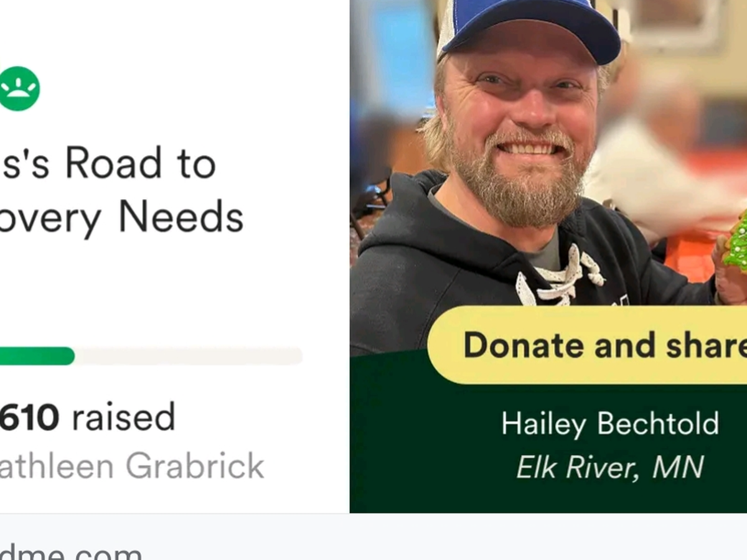Click the 'Hailey Bechtold' name label

[x=610, y=424]
